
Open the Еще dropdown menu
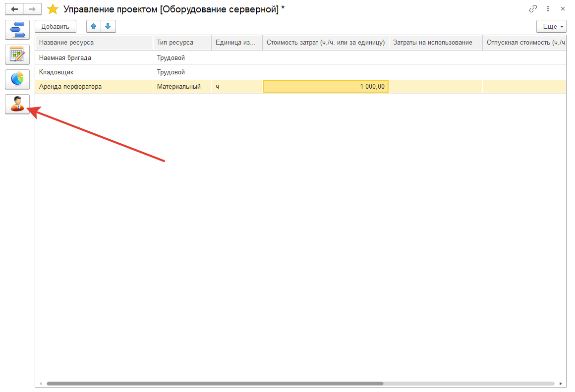click(x=551, y=26)
